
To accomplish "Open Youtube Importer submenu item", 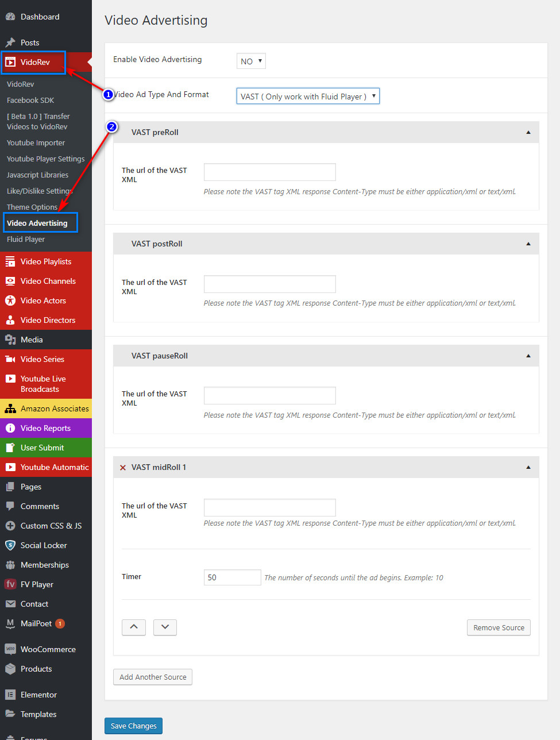I will [x=36, y=142].
